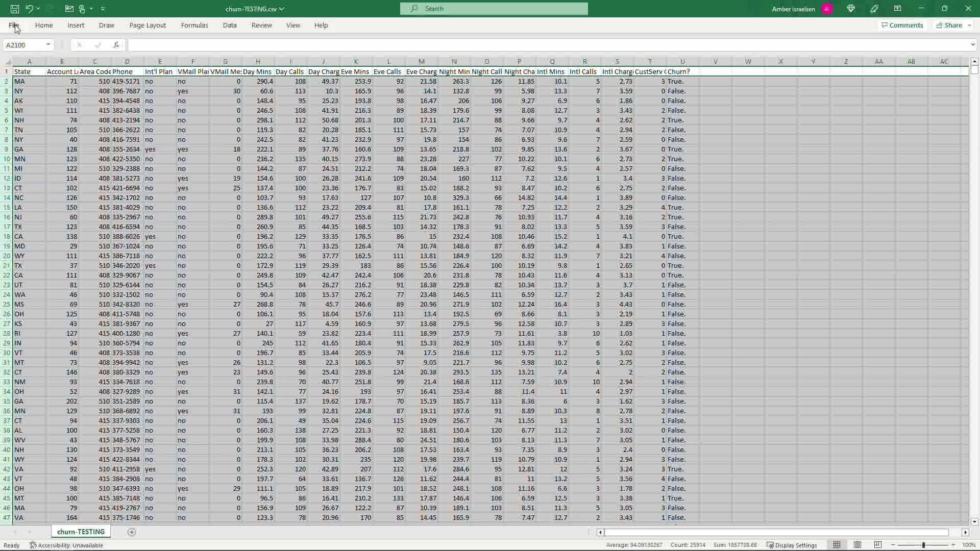The image size is (980, 551).
Task: Click the pen Coming Soon icon
Action: pos(874,9)
